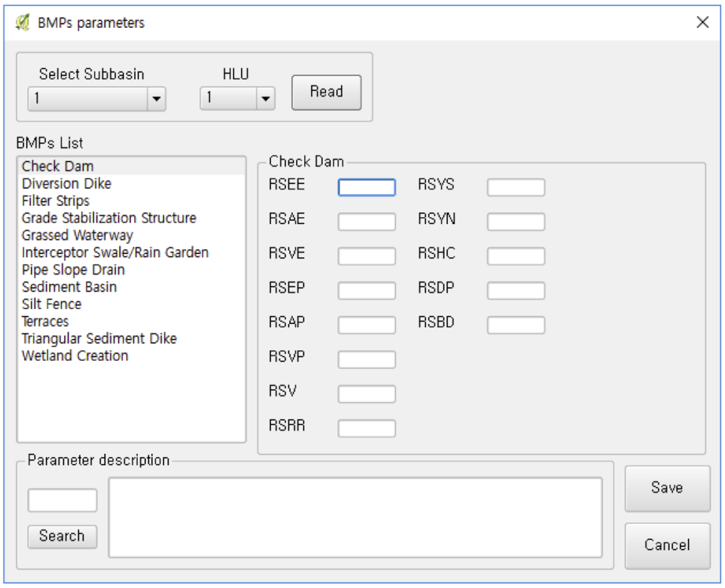Pick Grade Stabilization Structure item
Screen dimensions: 725x588
point(109,218)
